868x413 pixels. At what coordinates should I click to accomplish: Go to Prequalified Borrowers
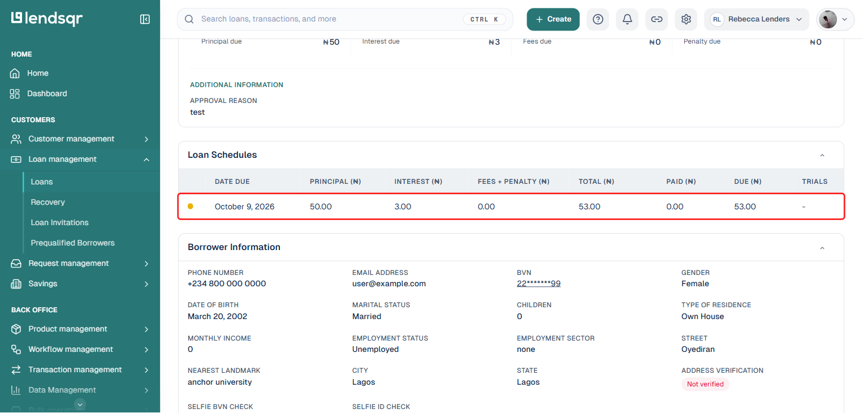click(72, 243)
